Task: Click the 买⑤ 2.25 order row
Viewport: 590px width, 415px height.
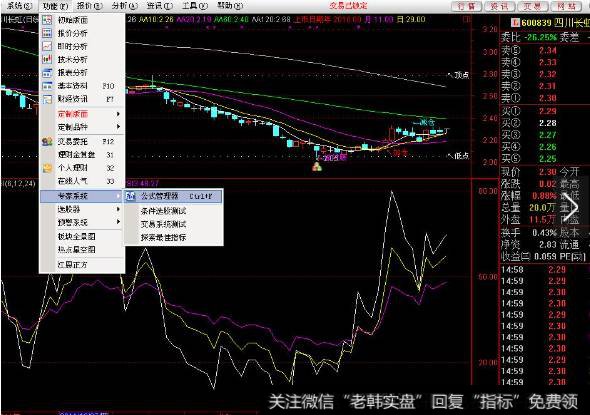Action: [545, 158]
